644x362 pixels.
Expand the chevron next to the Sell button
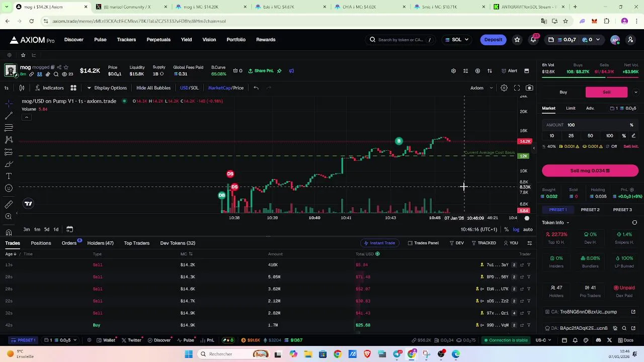pos(635,92)
